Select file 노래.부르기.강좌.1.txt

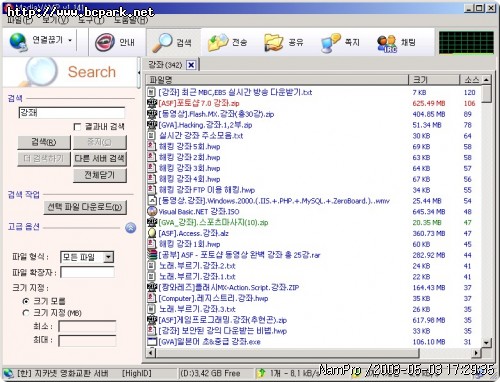pos(197,276)
